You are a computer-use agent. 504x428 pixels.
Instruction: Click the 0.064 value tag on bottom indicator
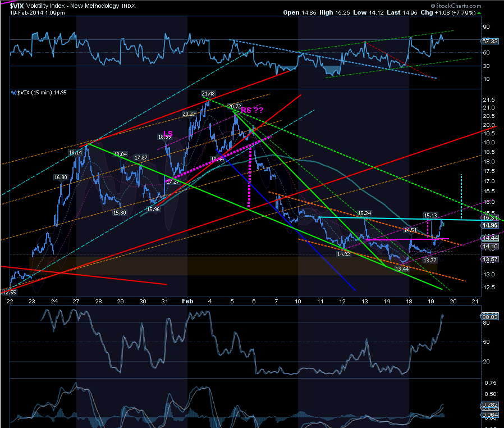490,415
